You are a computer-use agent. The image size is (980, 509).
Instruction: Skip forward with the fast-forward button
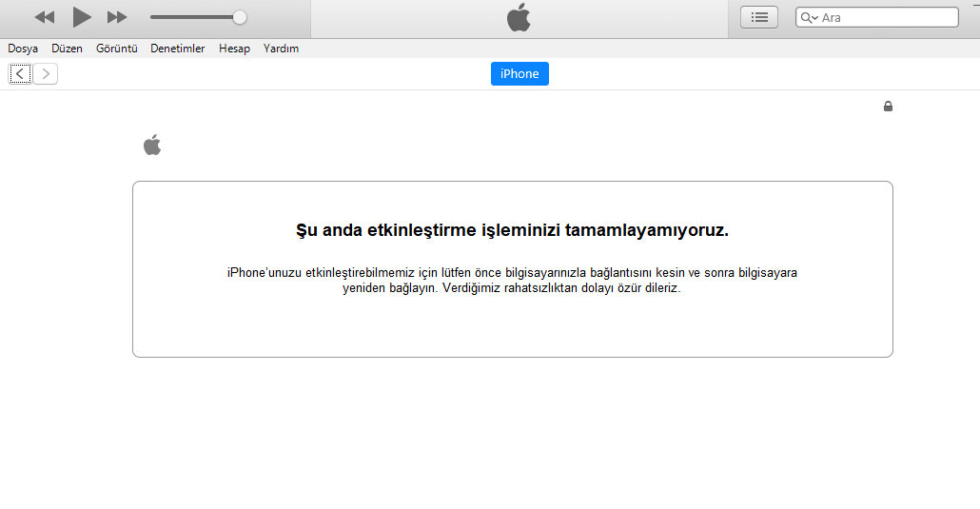click(x=117, y=17)
